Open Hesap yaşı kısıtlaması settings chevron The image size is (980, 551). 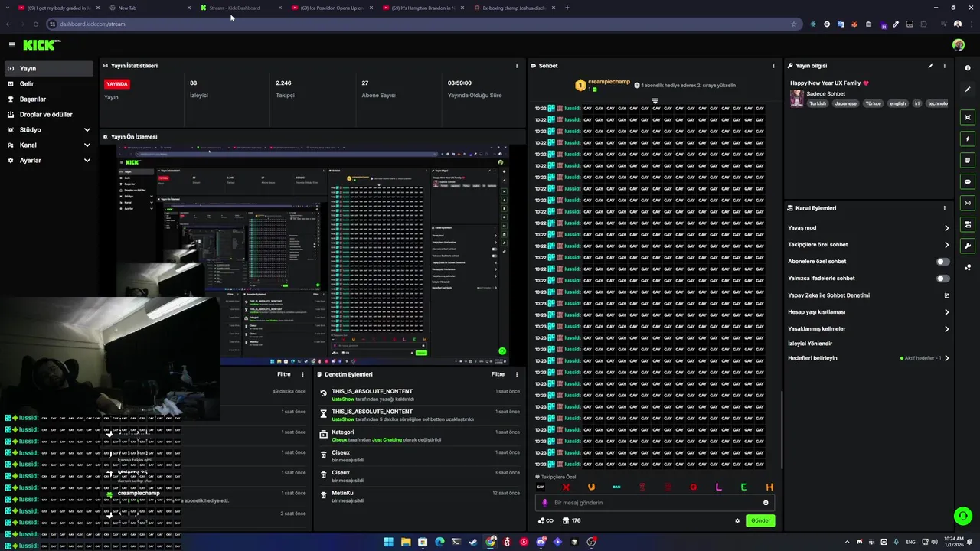(x=946, y=312)
